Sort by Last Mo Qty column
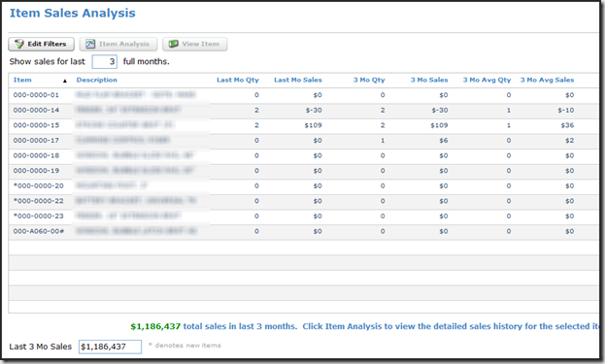Screen dimensions: 605x364 point(238,80)
